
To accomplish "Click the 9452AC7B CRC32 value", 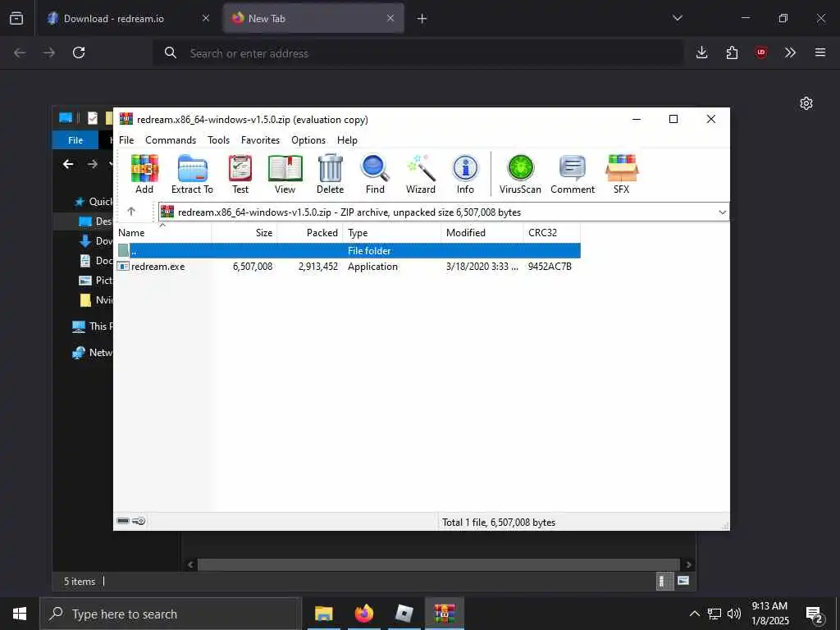I will 550,267.
